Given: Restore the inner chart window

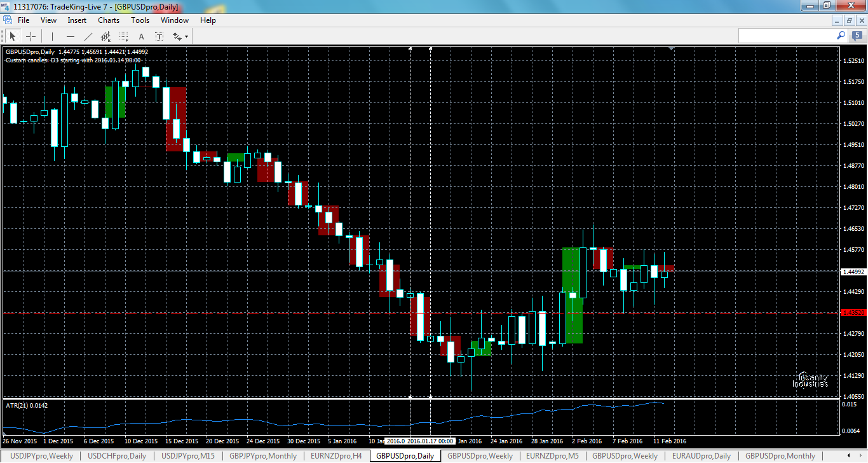Looking at the screenshot, I should tap(850, 20).
